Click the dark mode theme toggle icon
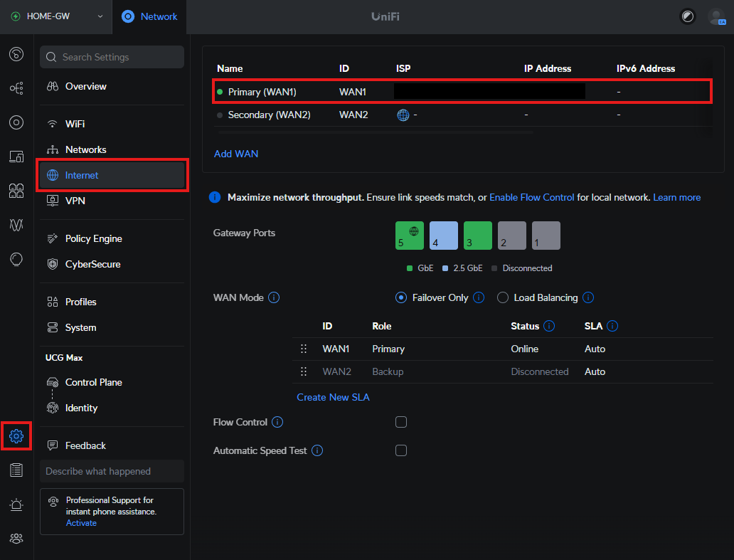Viewport: 734px width, 560px height. pyautogui.click(x=687, y=16)
